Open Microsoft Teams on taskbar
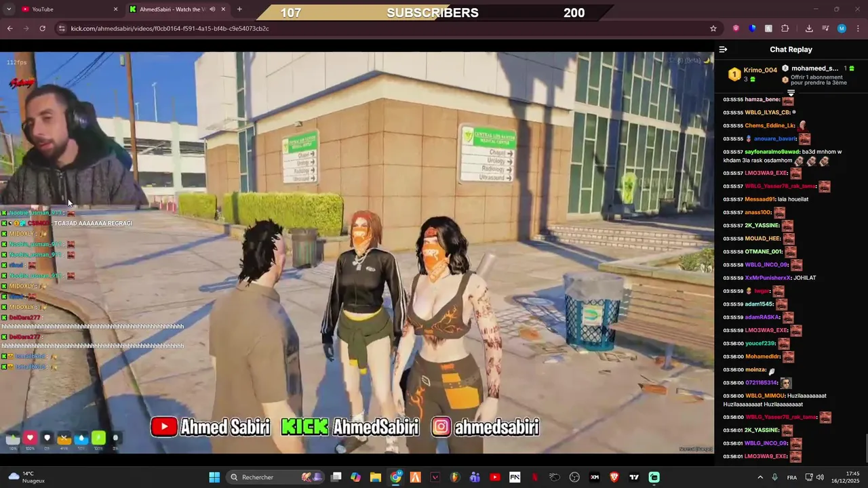 [475, 477]
